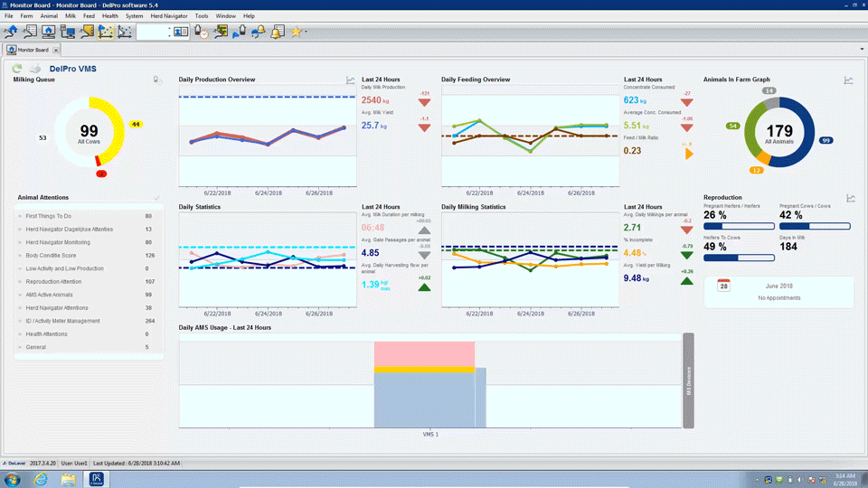868x488 pixels.
Task: Close the Monitor Board tab
Action: (x=56, y=50)
